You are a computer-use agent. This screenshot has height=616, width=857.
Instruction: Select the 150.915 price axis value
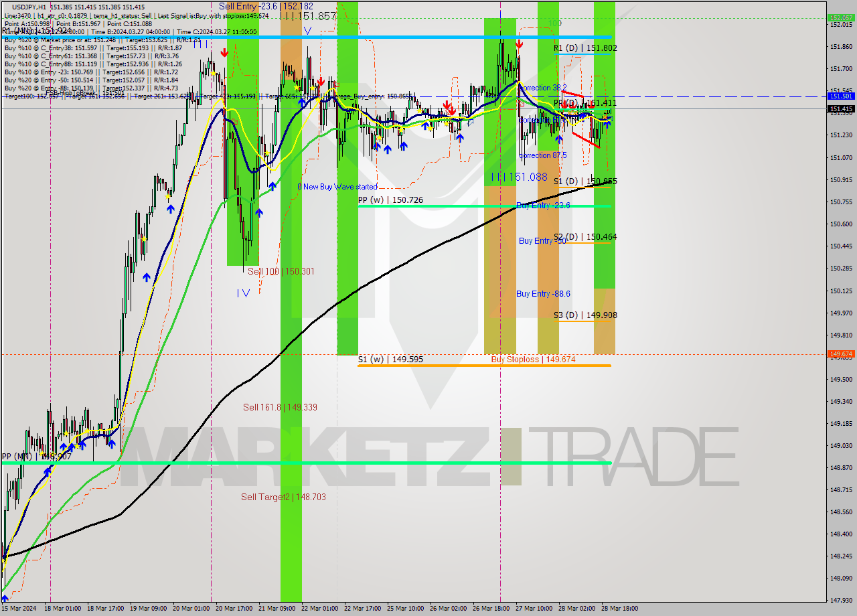(x=841, y=179)
